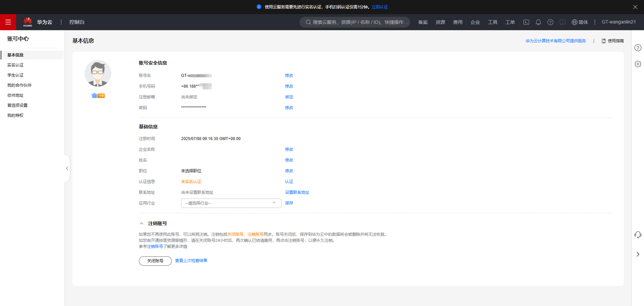Expand the 应用行业 industry dropdown
This screenshot has width=644, height=306.
[x=231, y=203]
